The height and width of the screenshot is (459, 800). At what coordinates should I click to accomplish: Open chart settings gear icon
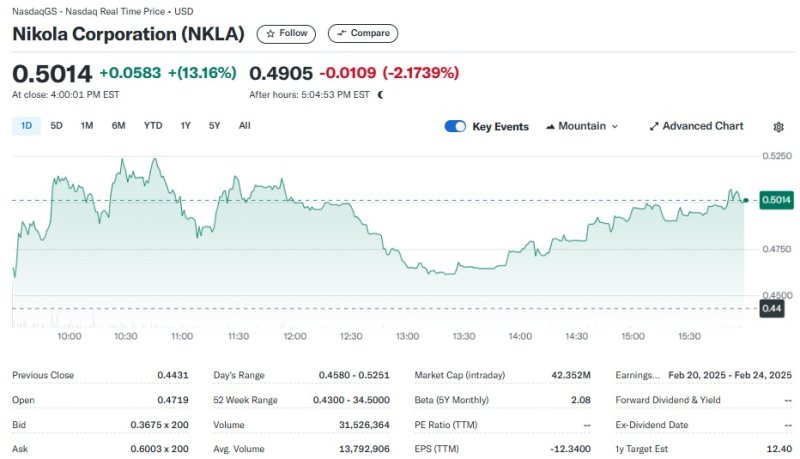[x=779, y=127]
